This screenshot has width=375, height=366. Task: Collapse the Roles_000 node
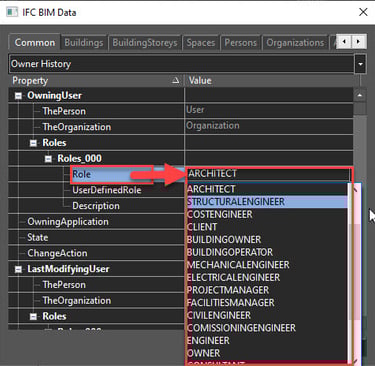coord(48,159)
